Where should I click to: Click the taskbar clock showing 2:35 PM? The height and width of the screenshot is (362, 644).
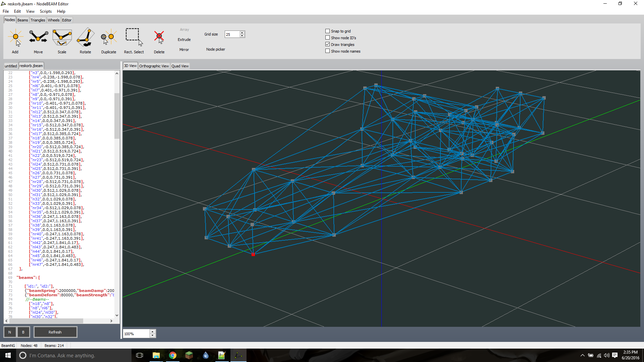click(630, 355)
